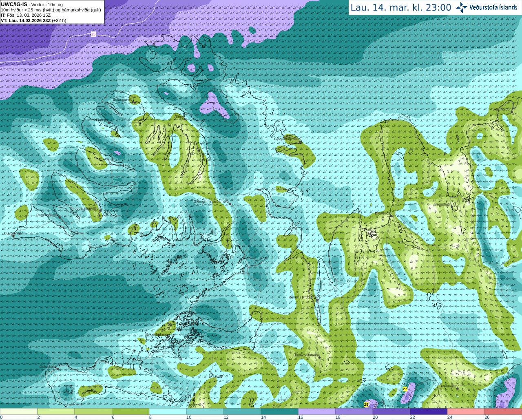The height and width of the screenshot is (420, 522).
Task: Click the Reykir í Hrútafirði station label
Action: coord(302,297)
